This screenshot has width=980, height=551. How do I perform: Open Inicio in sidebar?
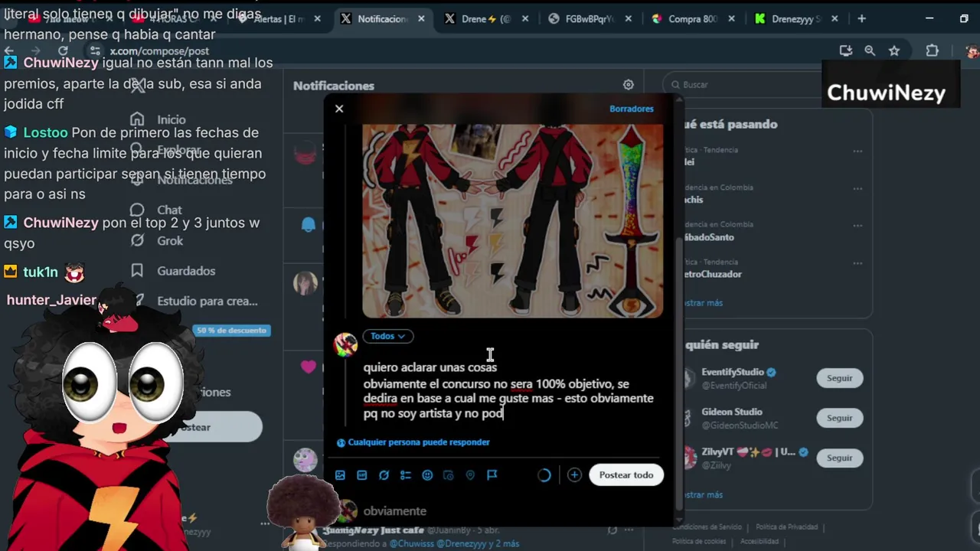click(x=159, y=119)
